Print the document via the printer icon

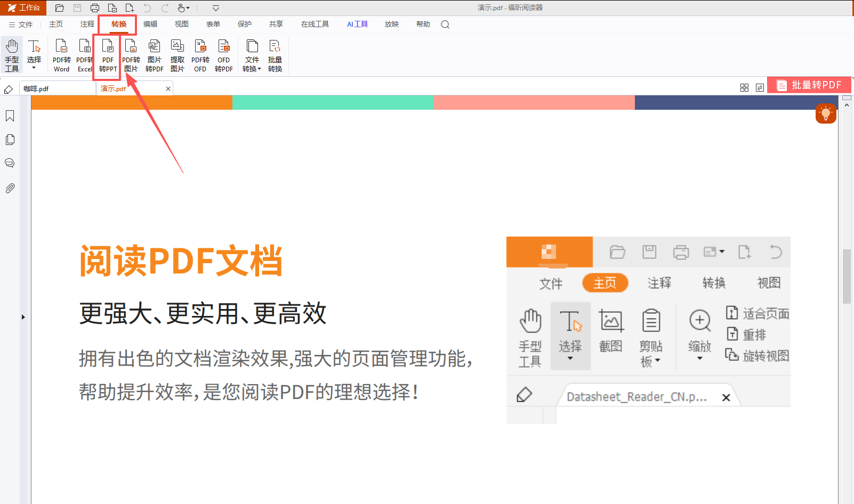tap(95, 8)
